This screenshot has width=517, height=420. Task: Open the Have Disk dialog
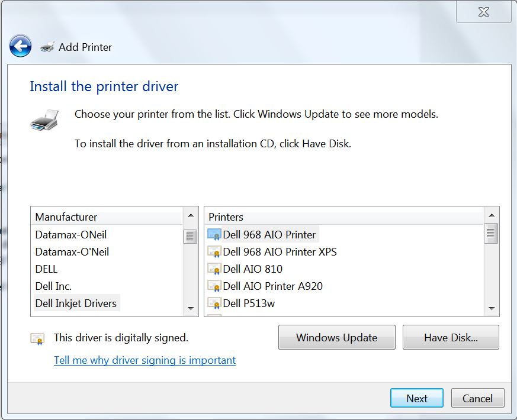coord(451,337)
